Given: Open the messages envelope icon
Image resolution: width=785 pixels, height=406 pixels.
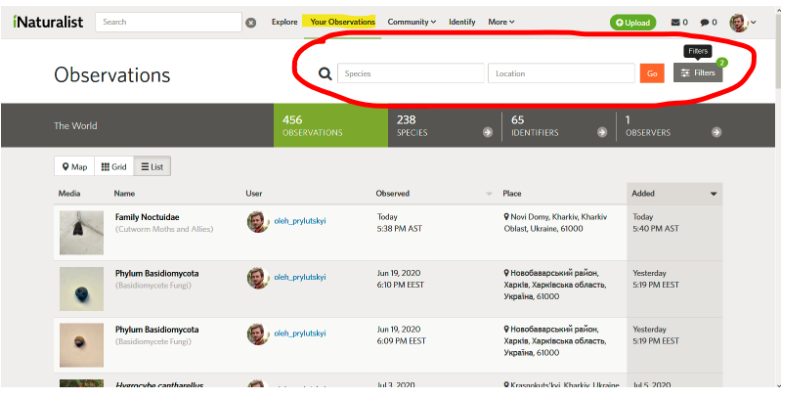Looking at the screenshot, I should click(x=676, y=22).
